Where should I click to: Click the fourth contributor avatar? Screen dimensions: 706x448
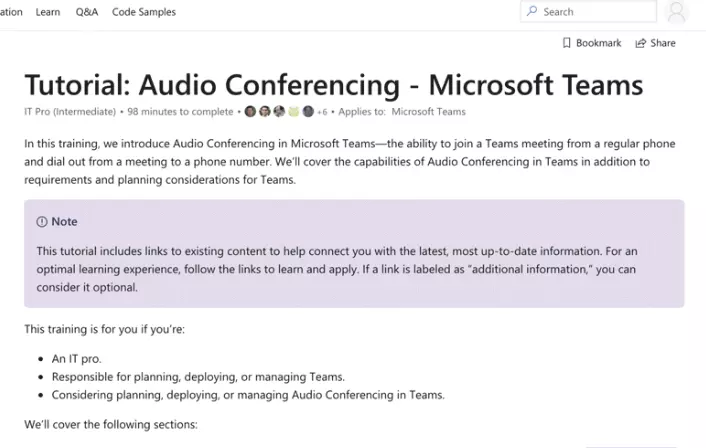[294, 112]
